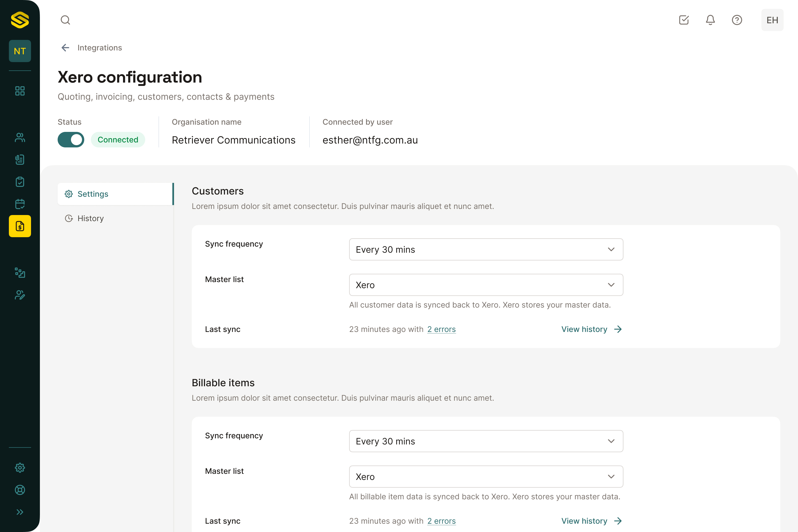The image size is (798, 532).
Task: Click the invoicing dollar document icon
Action: [x=20, y=226]
